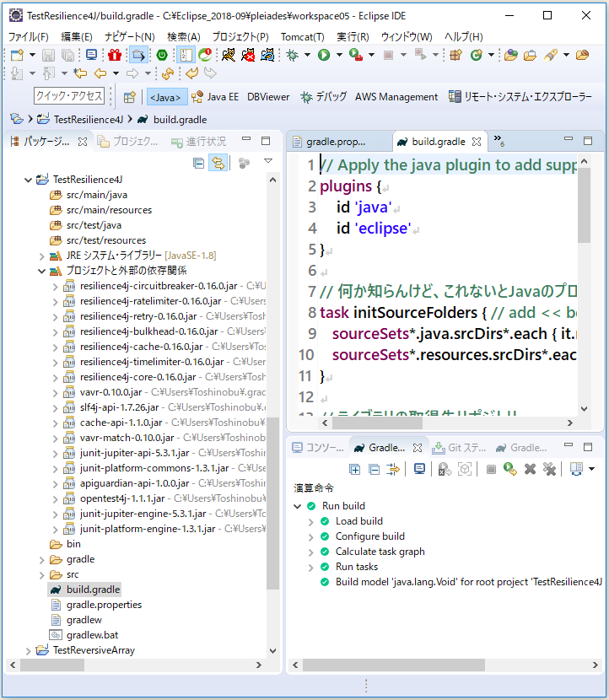Expand the gradle folder node
This screenshot has width=609, height=700.
pos(41,560)
